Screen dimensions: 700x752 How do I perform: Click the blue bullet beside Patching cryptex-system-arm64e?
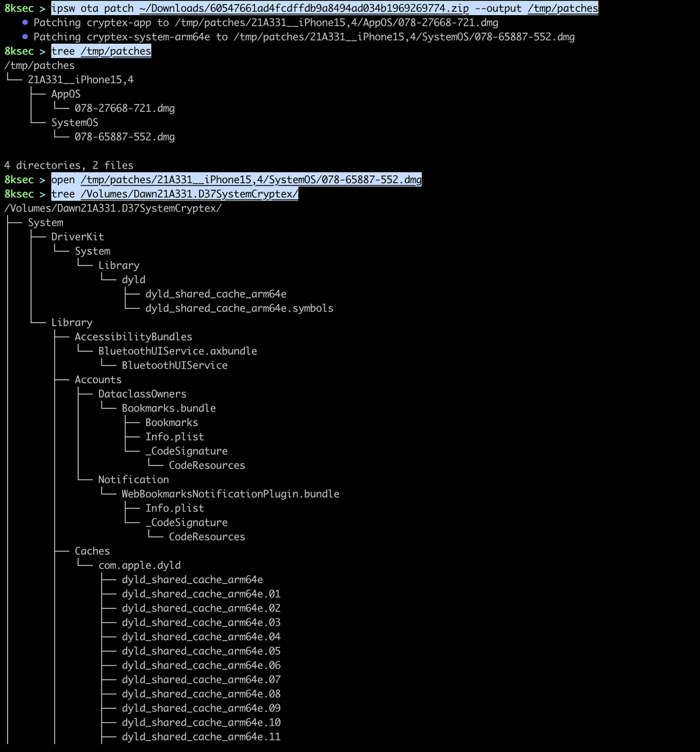[x=24, y=36]
